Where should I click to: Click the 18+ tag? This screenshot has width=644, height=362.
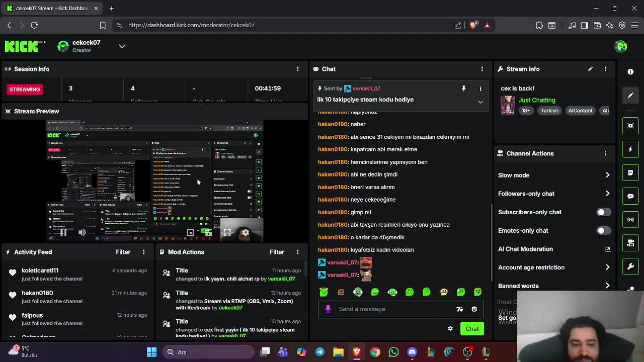pos(526,111)
